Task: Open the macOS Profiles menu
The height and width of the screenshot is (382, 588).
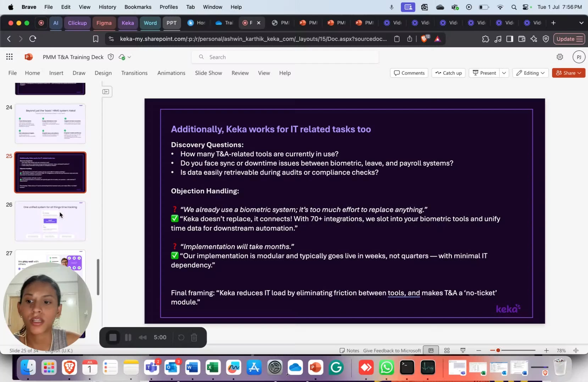Action: point(168,7)
